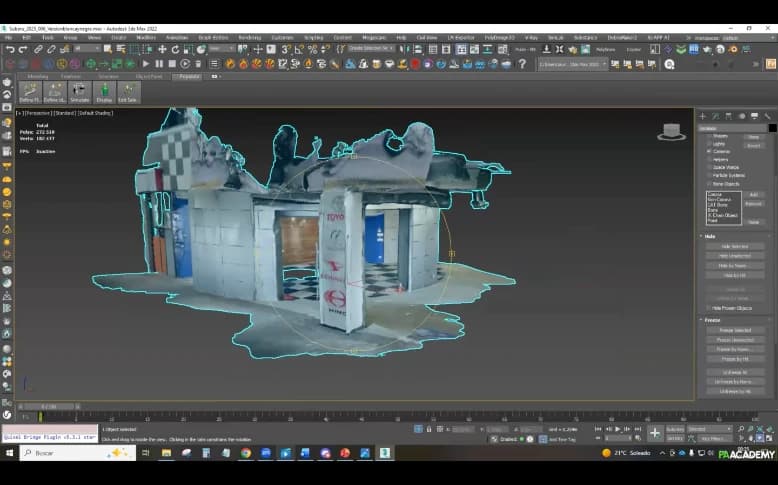Screen dimensions: 778x485
Task: Toggle the Hide Frozen Objects checkbox
Action: coord(709,308)
